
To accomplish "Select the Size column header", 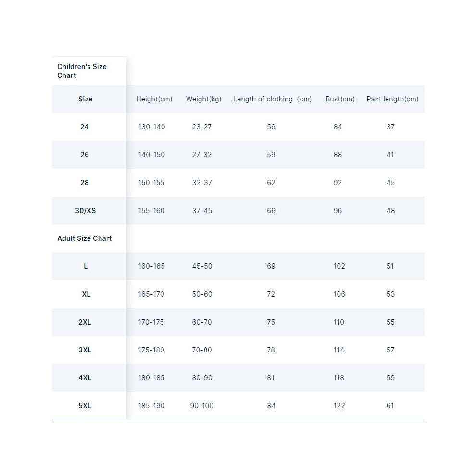I will tap(85, 99).
